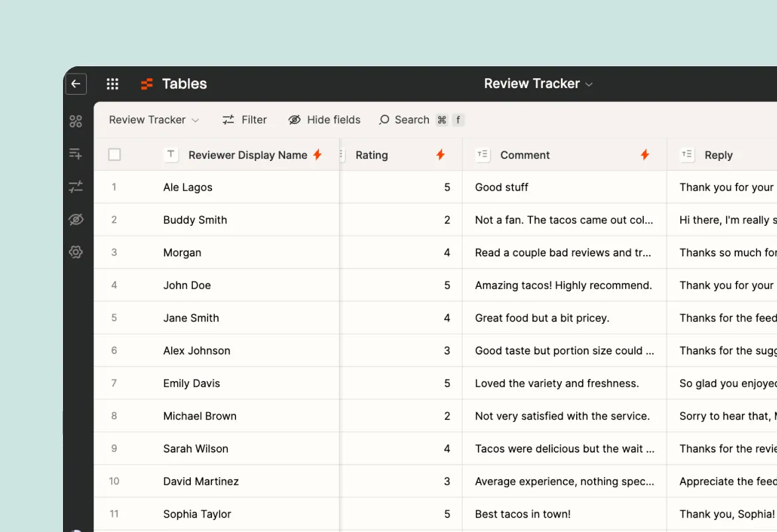
Task: Click the lightning bolt on Reviewer Display Name
Action: [318, 154]
